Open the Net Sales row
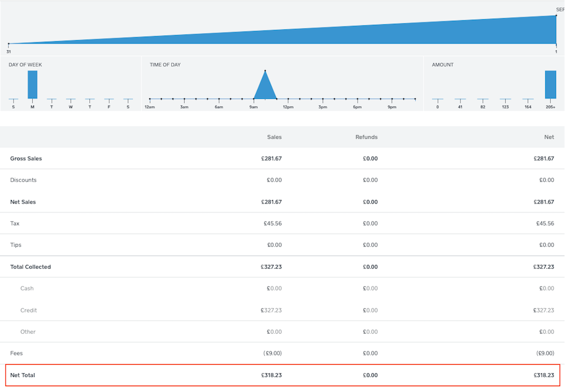This screenshot has height=392, width=565. click(23, 202)
